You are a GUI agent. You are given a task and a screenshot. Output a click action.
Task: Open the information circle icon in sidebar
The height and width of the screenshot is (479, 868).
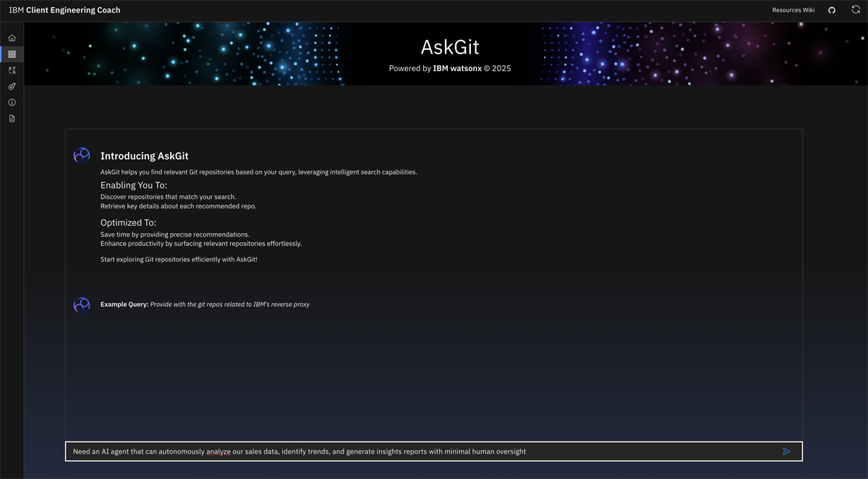point(12,103)
